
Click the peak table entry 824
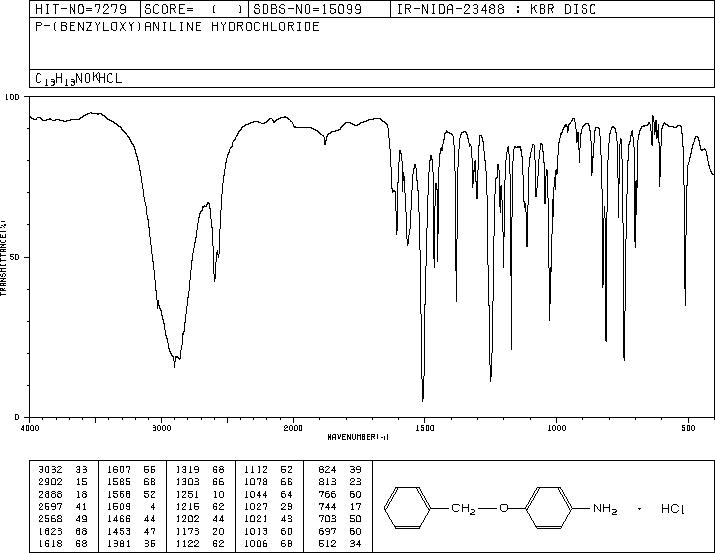click(327, 470)
